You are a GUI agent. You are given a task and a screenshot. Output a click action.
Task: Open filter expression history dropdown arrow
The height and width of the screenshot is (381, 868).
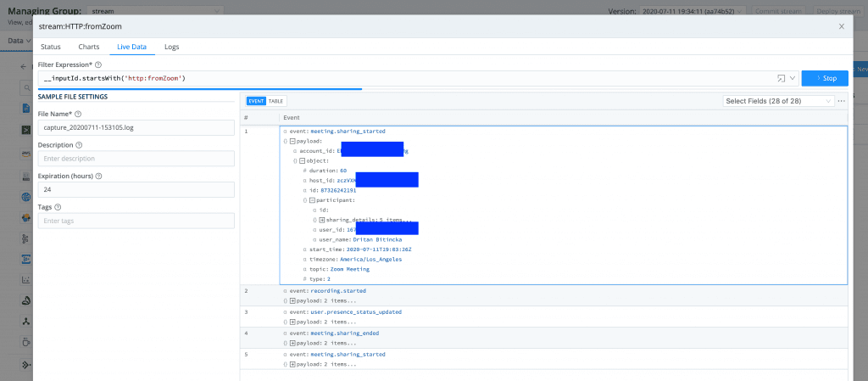pyautogui.click(x=793, y=79)
